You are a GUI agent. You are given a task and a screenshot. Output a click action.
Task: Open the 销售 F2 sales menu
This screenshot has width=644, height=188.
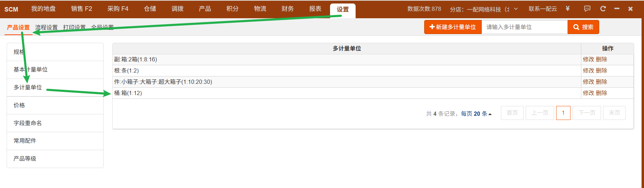(81, 9)
